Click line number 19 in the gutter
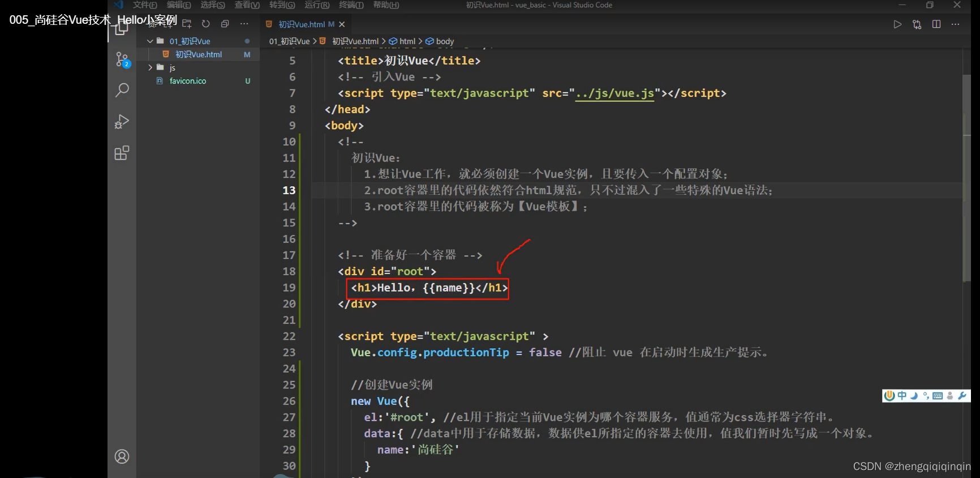The image size is (980, 478). point(289,288)
